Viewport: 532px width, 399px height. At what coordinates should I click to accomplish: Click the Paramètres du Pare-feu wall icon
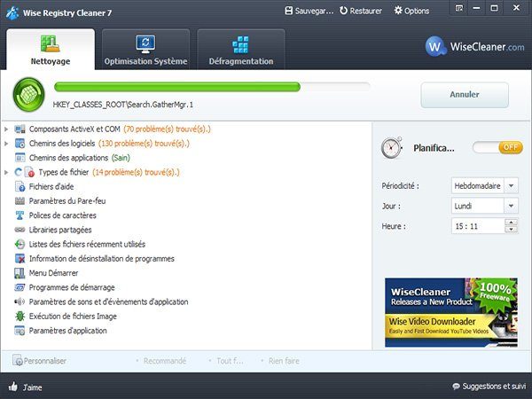pyautogui.click(x=20, y=201)
